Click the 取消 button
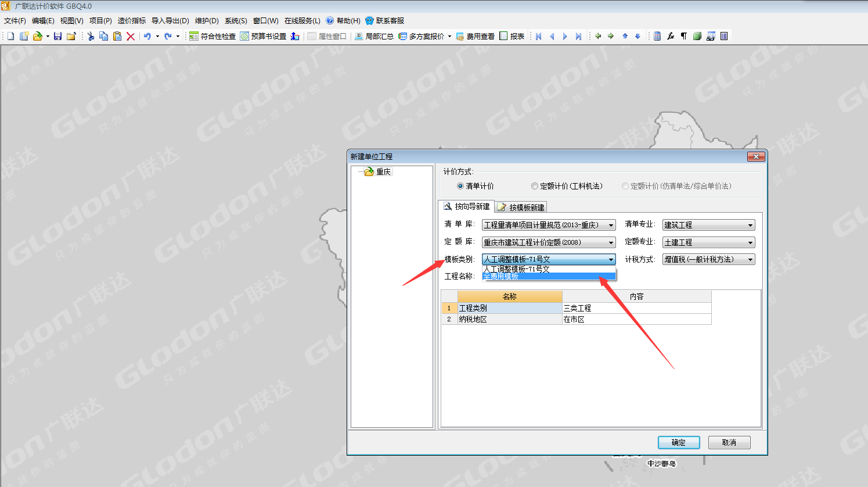 pos(729,442)
